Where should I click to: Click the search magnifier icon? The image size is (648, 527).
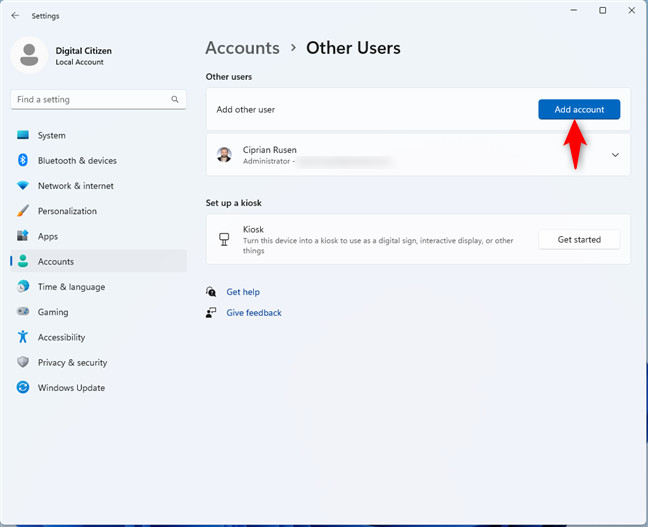tap(175, 100)
